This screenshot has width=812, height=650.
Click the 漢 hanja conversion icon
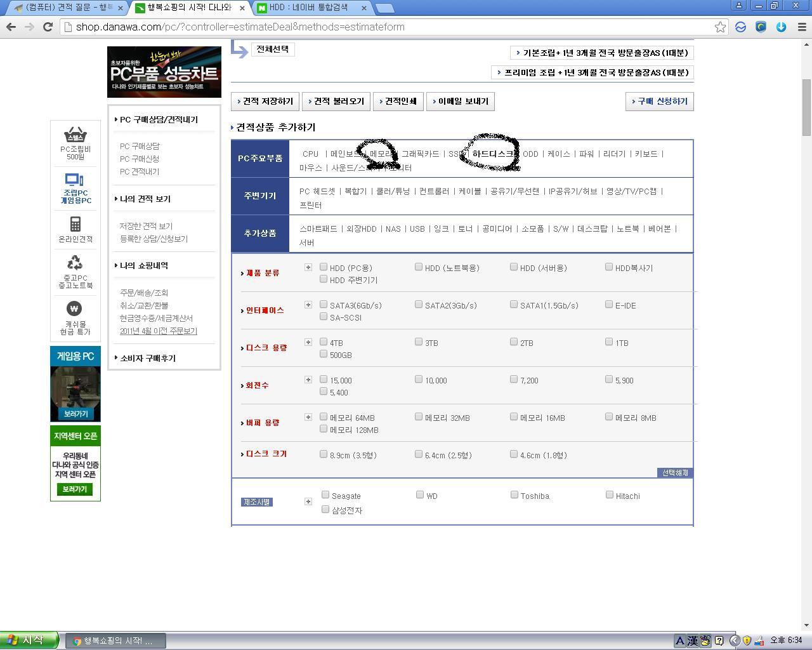click(x=692, y=640)
